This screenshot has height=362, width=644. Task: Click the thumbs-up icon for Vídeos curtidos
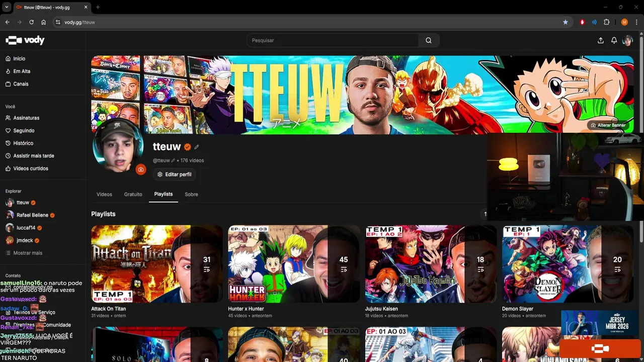pyautogui.click(x=8, y=168)
